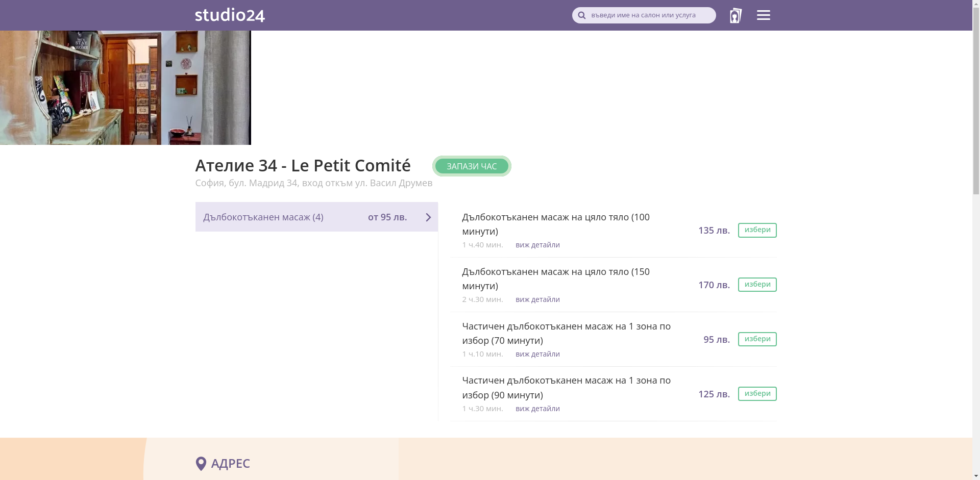Screen dimensions: 980x480
Task: Open the salon interior photo
Action: pyautogui.click(x=125, y=88)
